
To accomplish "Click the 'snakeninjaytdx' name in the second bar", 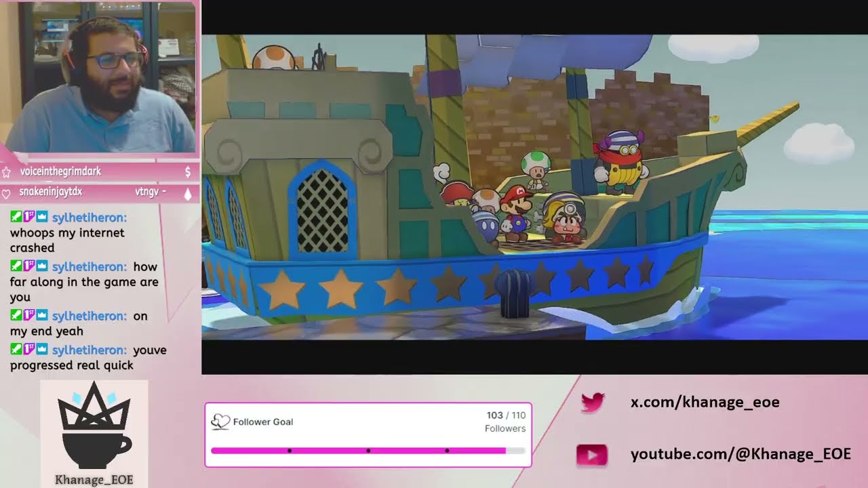I will click(51, 192).
